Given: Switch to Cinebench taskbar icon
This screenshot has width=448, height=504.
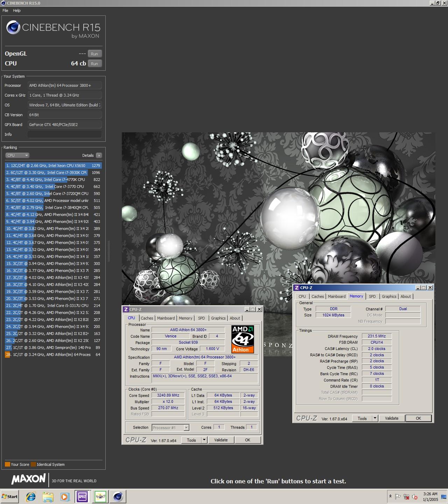Looking at the screenshot, I should pos(118,496).
